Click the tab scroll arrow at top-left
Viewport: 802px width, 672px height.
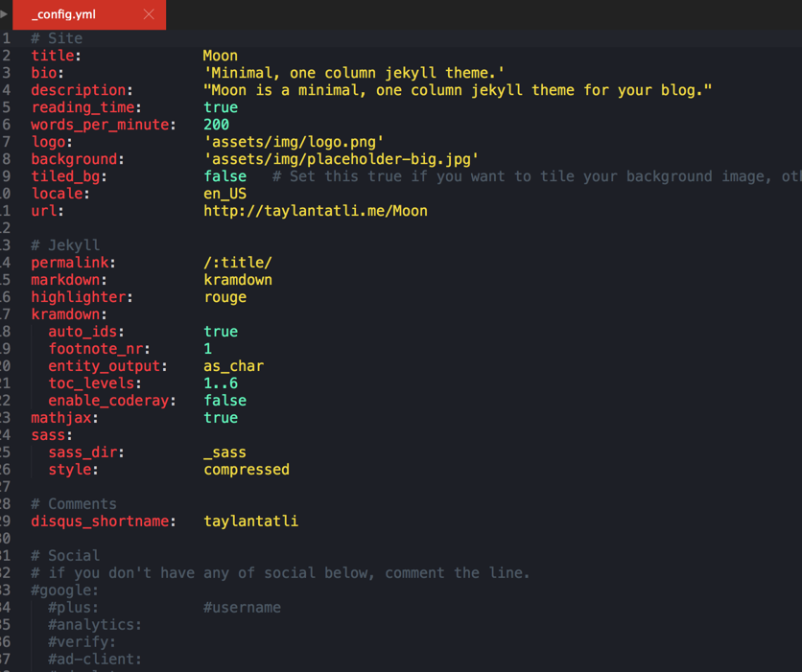(x=5, y=14)
